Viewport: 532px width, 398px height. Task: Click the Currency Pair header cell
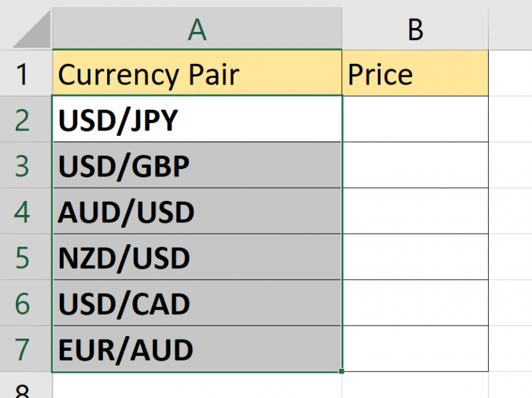tap(197, 74)
